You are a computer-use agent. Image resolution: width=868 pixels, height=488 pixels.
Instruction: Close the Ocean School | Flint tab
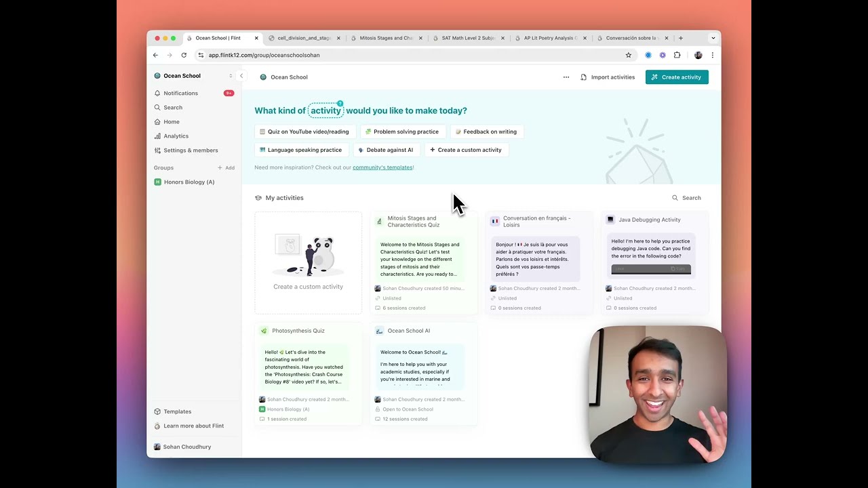tap(256, 38)
